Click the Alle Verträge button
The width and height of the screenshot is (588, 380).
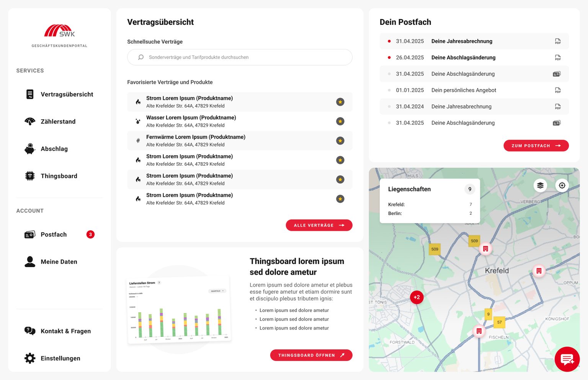click(x=319, y=225)
